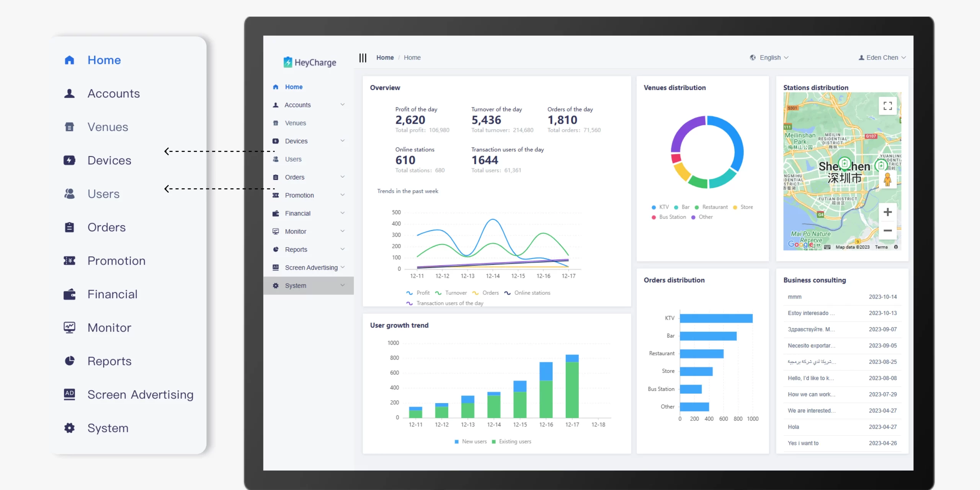Image resolution: width=980 pixels, height=490 pixels.
Task: Toggle the Profit series in trends legend
Action: (x=418, y=293)
